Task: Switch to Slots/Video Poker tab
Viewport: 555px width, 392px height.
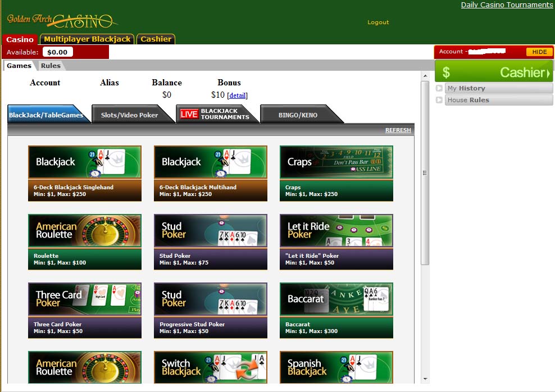Action: pos(129,115)
